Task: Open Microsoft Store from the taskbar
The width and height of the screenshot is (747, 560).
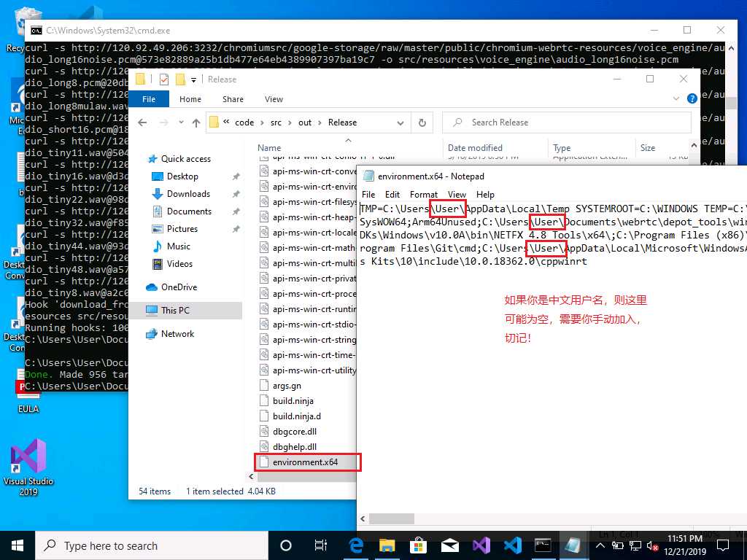Action: tap(418, 545)
